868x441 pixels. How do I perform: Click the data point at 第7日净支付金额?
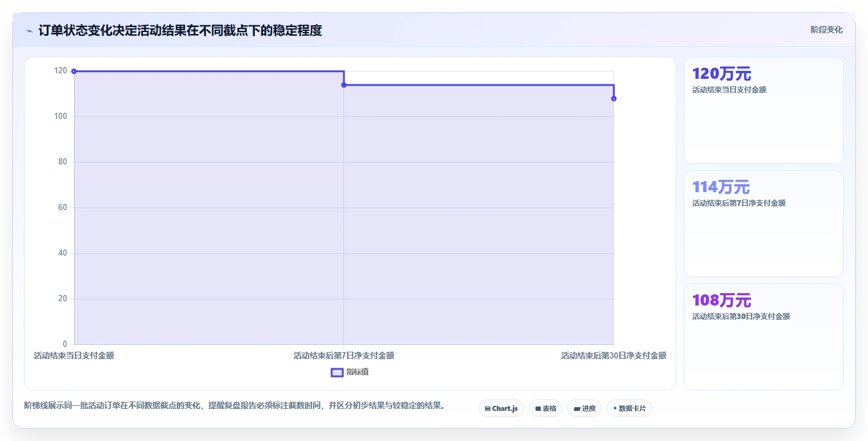344,85
